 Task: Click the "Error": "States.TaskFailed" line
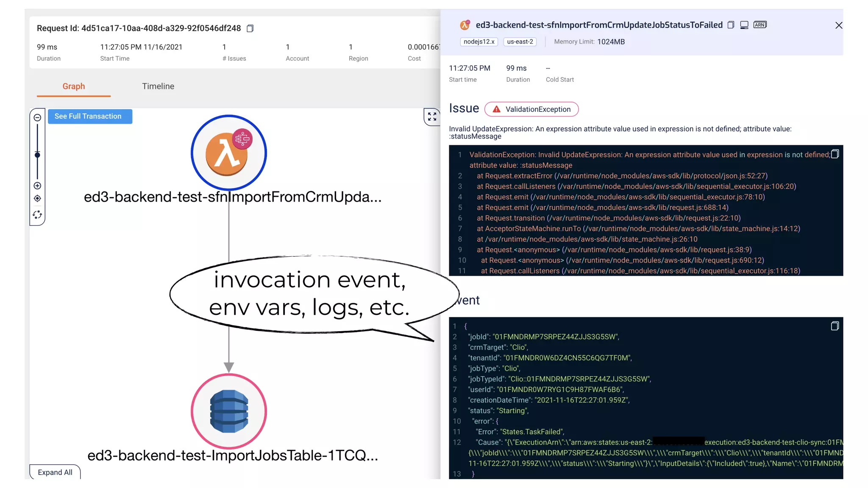click(x=520, y=432)
